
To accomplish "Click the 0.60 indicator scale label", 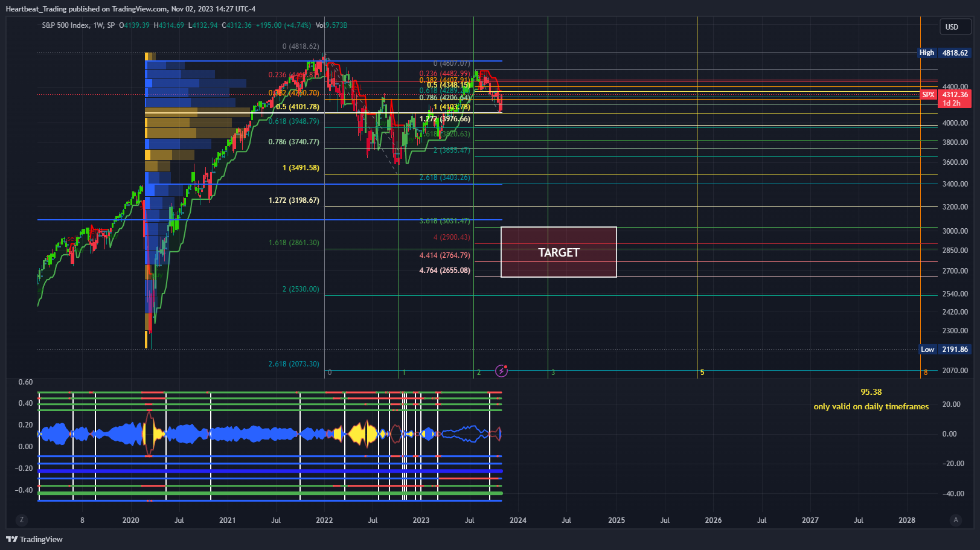I will (25, 382).
